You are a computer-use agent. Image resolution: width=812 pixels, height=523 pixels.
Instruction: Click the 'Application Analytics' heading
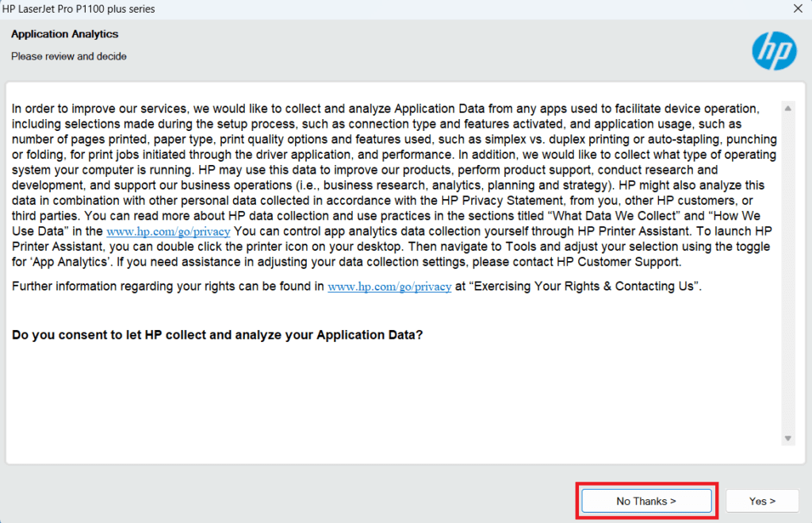(64, 35)
